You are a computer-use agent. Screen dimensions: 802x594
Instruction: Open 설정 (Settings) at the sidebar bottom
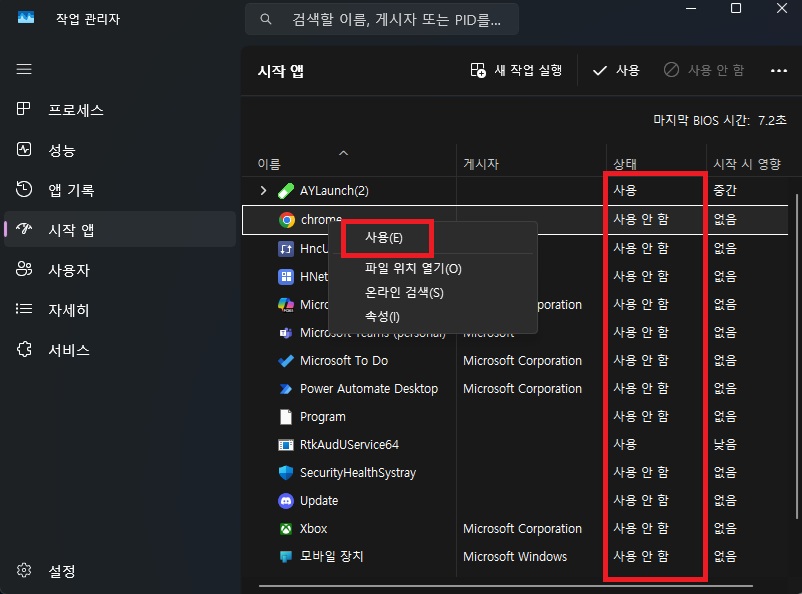pos(120,570)
